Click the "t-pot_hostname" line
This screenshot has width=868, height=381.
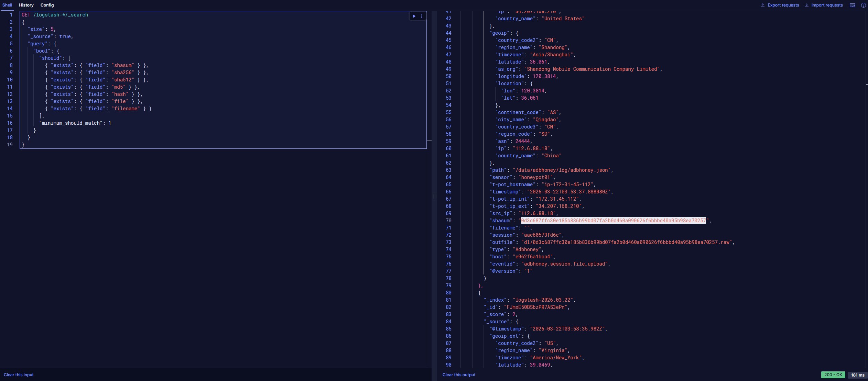(x=543, y=184)
